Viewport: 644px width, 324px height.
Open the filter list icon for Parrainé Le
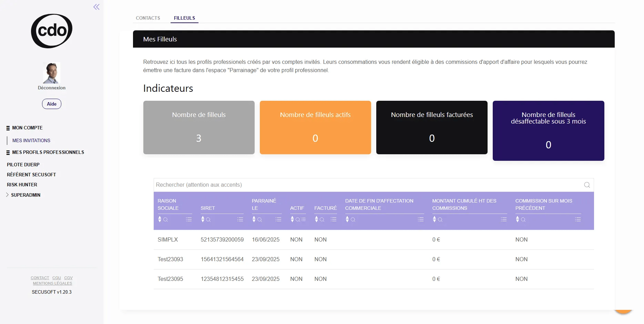(278, 219)
